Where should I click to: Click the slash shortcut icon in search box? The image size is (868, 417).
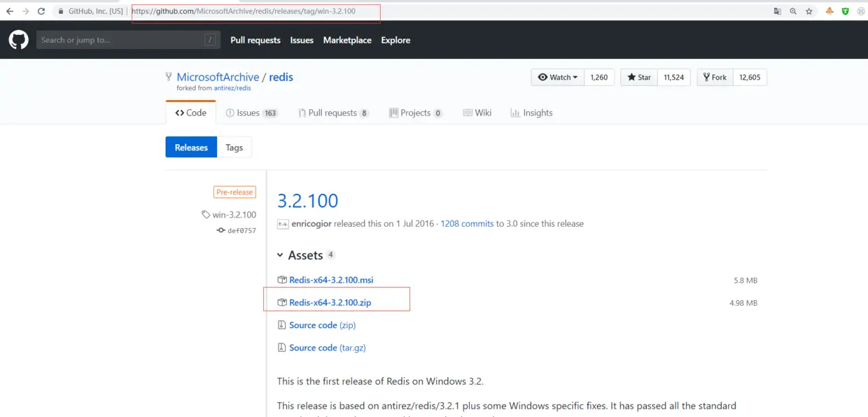coord(210,40)
